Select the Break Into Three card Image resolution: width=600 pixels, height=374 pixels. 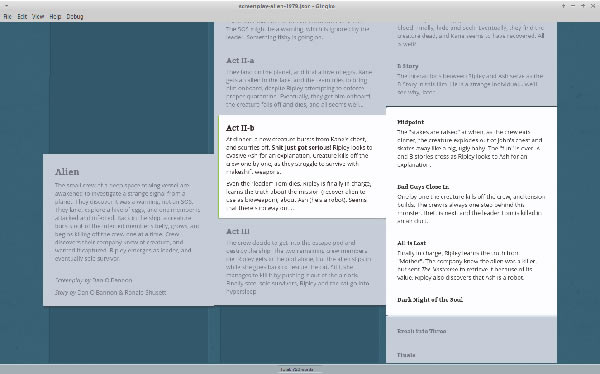(x=471, y=331)
